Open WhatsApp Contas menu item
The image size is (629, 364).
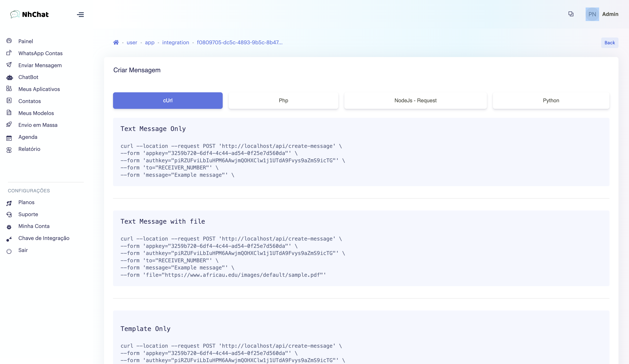40,53
